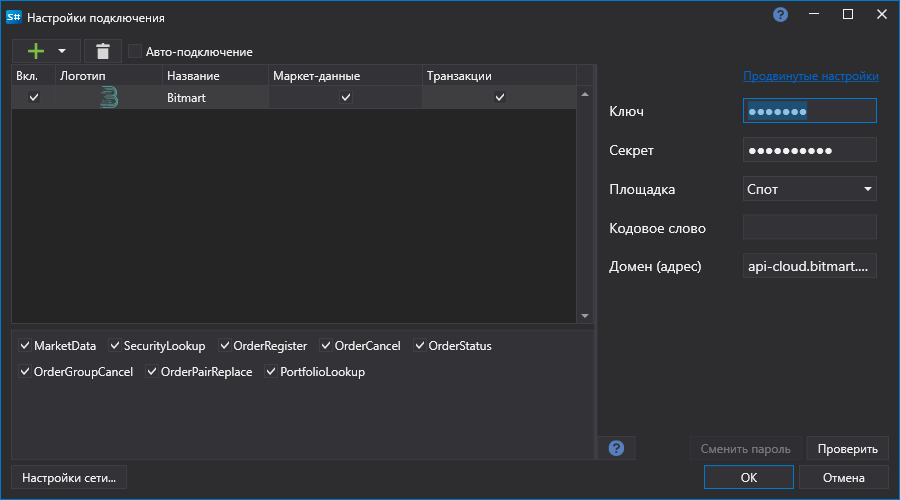Open Настройки сети... button
Viewport: 900px width, 500px height.
pyautogui.click(x=69, y=478)
